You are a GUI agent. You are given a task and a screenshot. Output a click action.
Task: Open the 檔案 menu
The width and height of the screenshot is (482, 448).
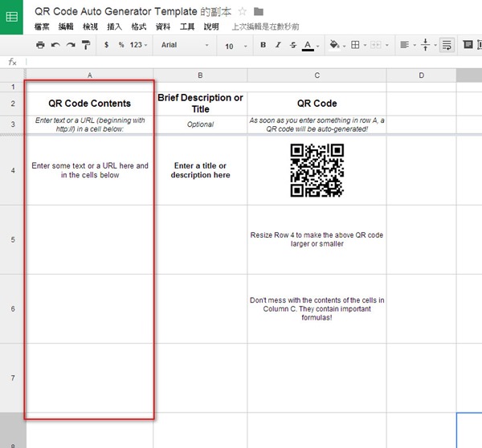pos(43,26)
